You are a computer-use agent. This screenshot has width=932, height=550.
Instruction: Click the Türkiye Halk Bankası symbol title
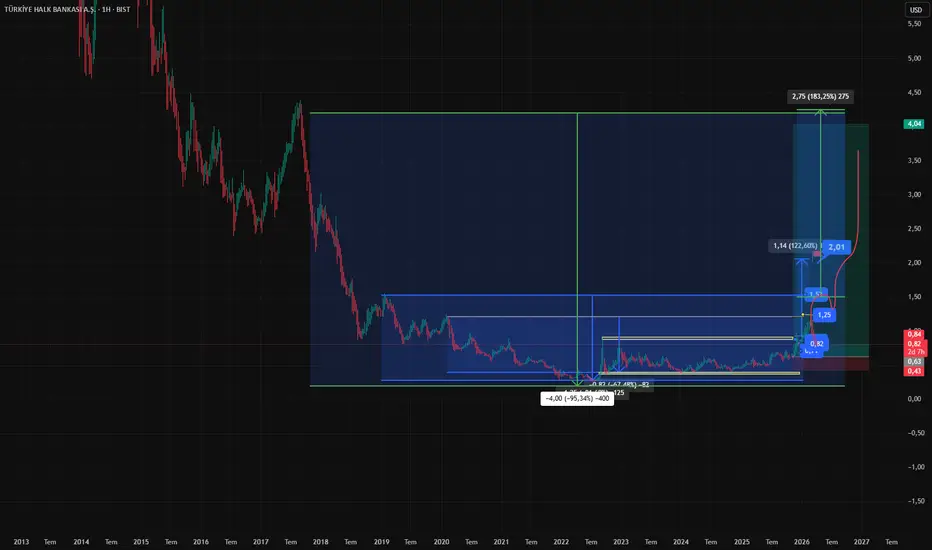click(67, 10)
